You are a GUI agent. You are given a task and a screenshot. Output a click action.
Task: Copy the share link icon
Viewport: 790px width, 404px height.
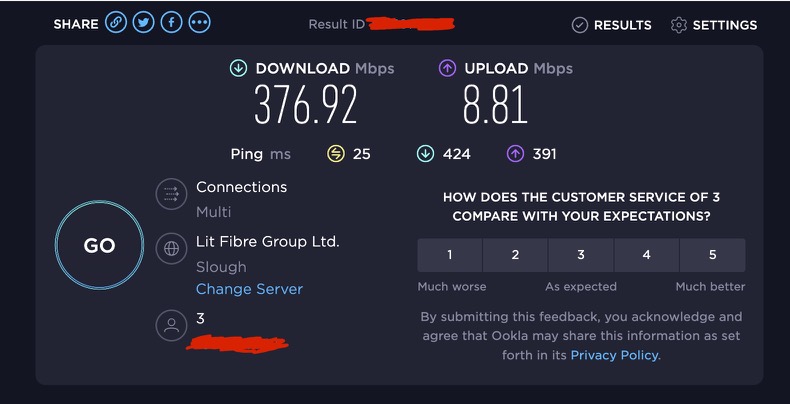click(x=116, y=23)
